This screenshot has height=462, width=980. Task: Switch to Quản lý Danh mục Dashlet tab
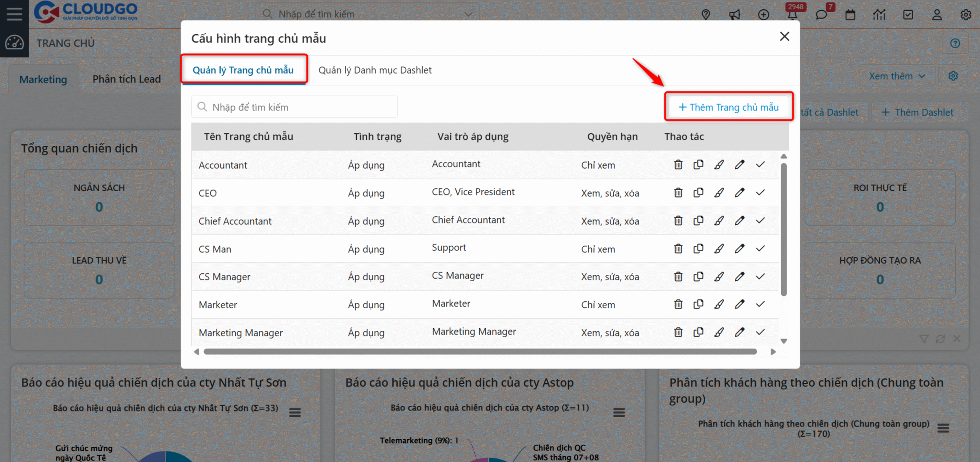pos(375,70)
